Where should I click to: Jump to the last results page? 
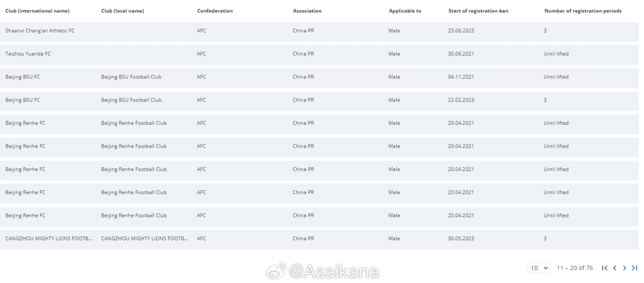click(635, 268)
